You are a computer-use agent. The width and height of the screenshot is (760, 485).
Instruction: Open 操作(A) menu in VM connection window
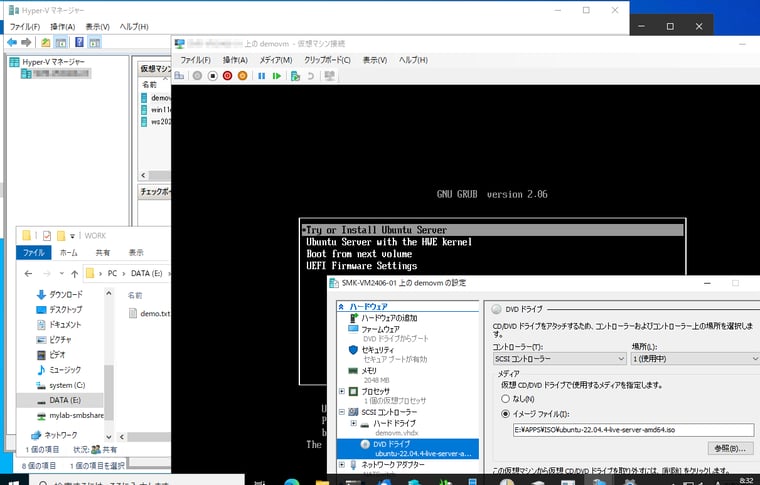(235, 60)
